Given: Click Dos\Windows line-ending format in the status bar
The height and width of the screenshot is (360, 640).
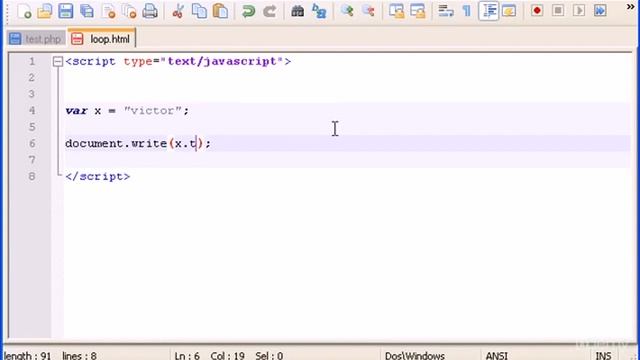Looking at the screenshot, I should (x=415, y=356).
